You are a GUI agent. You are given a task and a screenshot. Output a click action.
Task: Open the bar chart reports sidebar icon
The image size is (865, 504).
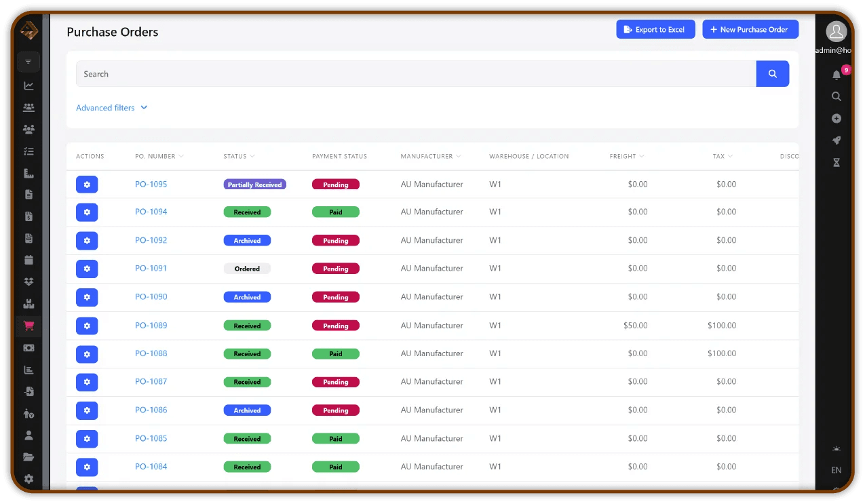click(x=28, y=370)
